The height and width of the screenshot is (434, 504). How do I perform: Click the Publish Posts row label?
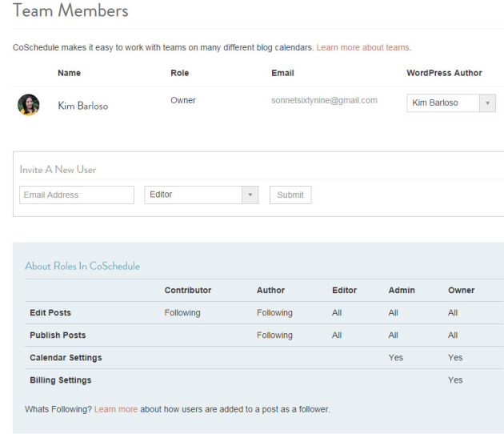[58, 336]
